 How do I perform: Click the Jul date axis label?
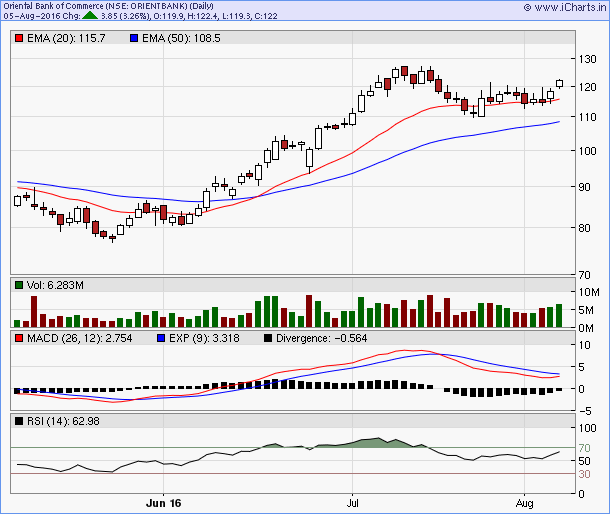(x=352, y=503)
